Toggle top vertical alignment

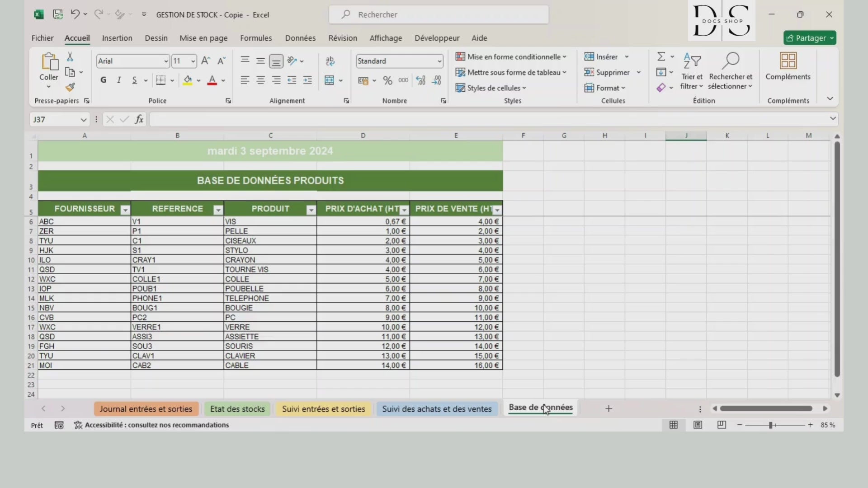(245, 61)
